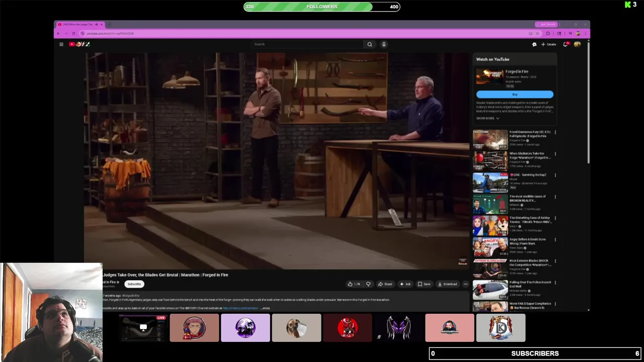This screenshot has height=362, width=644.
Task: Click the search magnifier button
Action: 370,44
